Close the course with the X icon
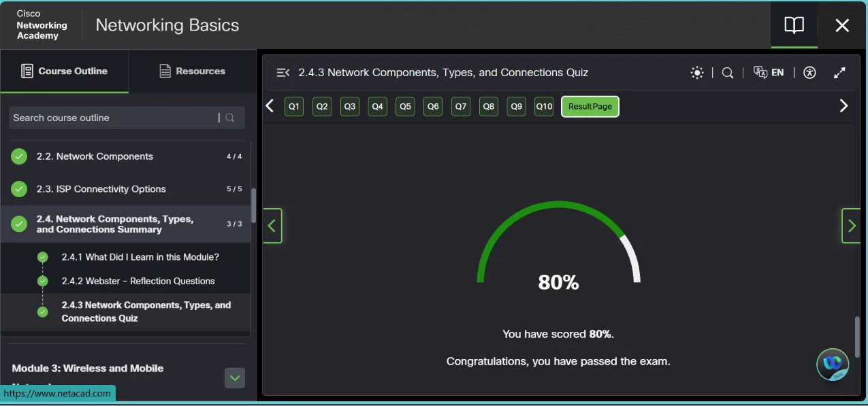 coord(842,26)
